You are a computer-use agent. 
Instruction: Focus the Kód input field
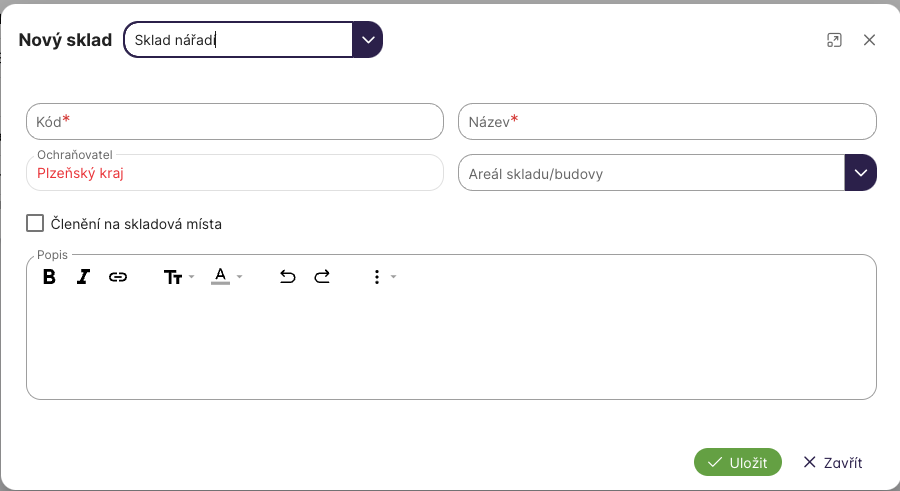pyautogui.click(x=235, y=121)
